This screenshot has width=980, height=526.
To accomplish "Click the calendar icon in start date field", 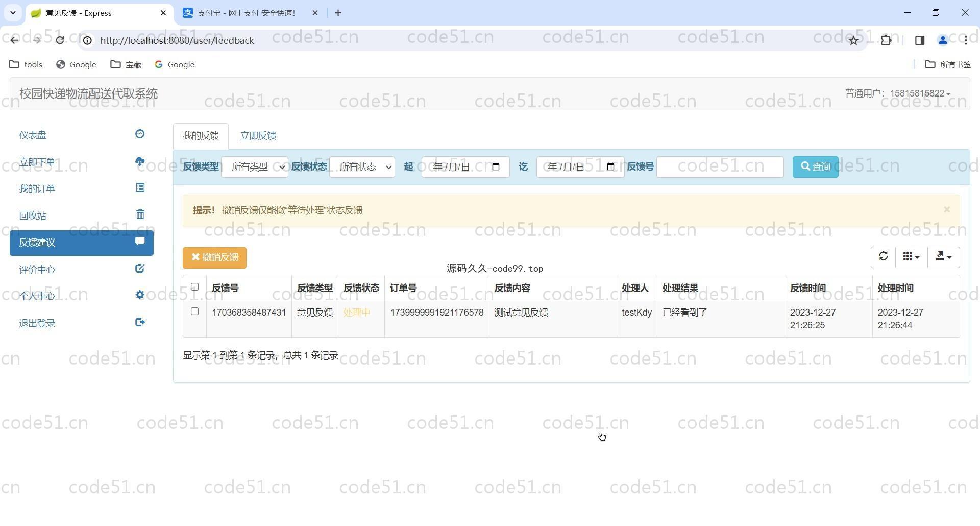I will click(496, 167).
